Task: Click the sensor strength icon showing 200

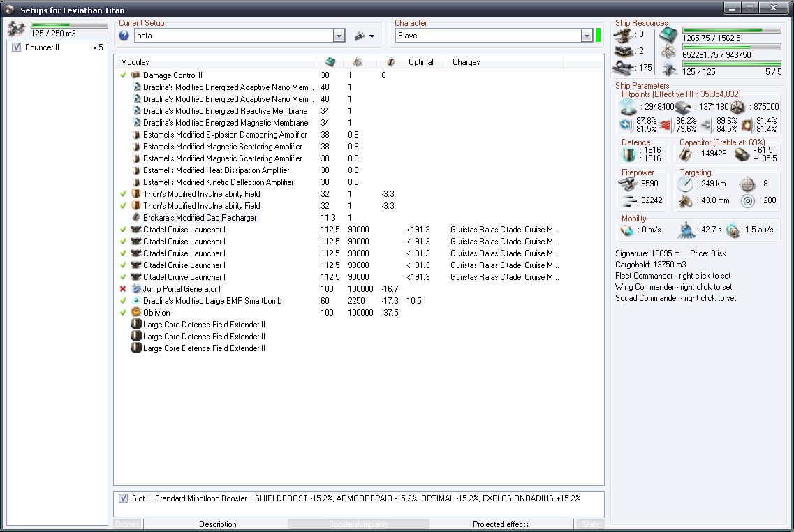Action: [747, 201]
